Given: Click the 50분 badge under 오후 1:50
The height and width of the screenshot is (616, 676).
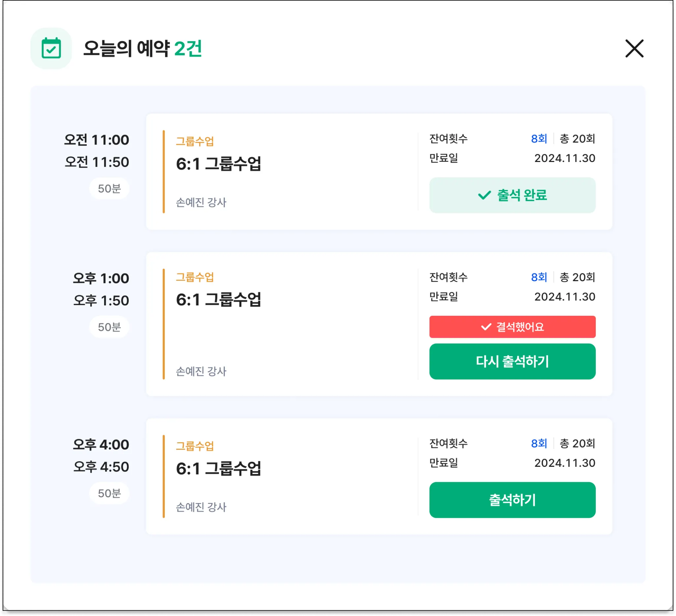Looking at the screenshot, I should point(109,327).
